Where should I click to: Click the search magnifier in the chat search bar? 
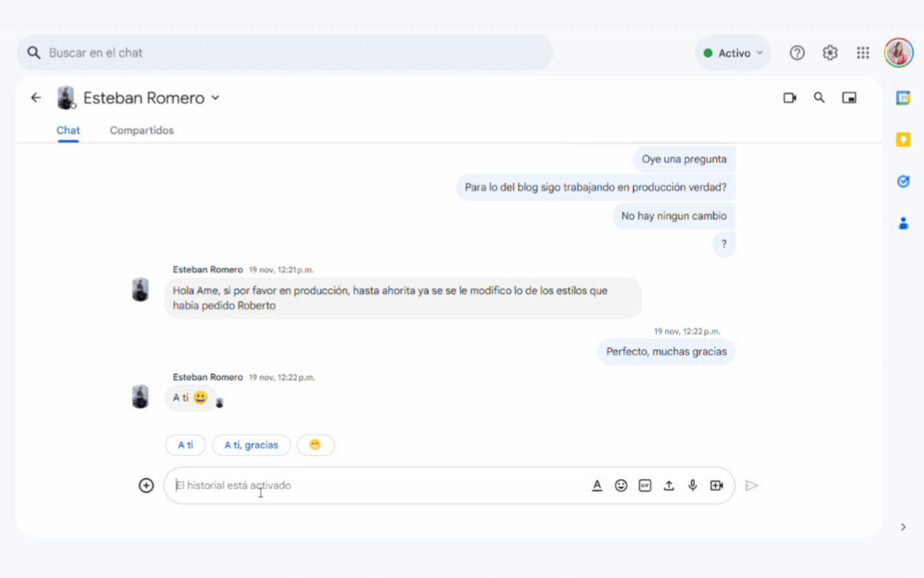tap(33, 53)
